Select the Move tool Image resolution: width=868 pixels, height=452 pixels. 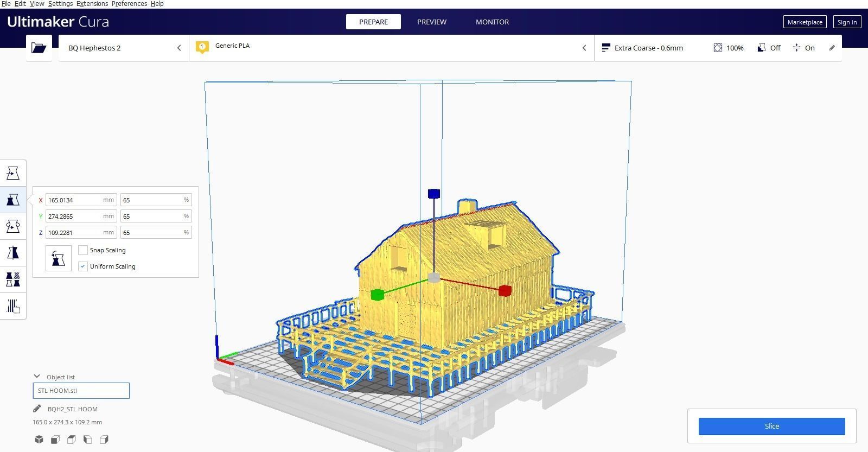(13, 173)
